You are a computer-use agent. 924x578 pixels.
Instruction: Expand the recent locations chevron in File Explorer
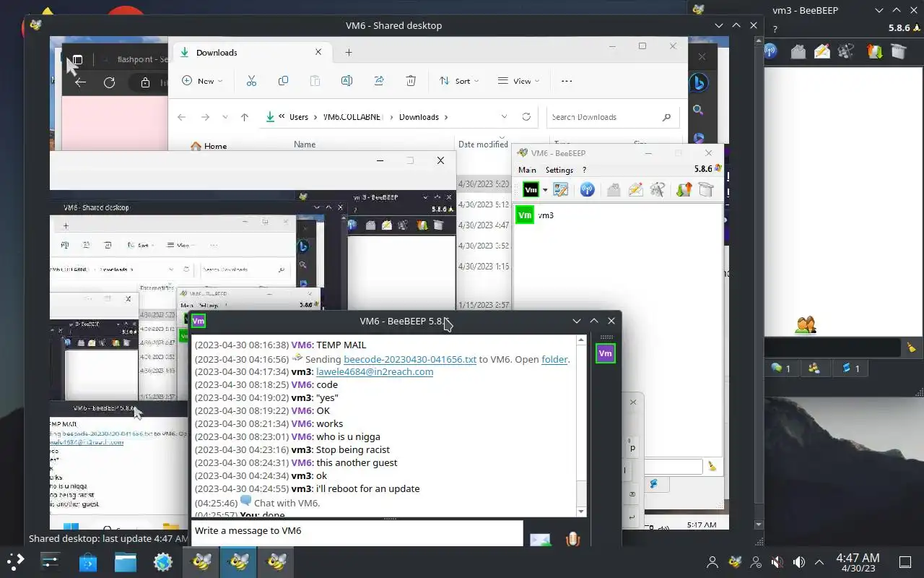tap(225, 117)
